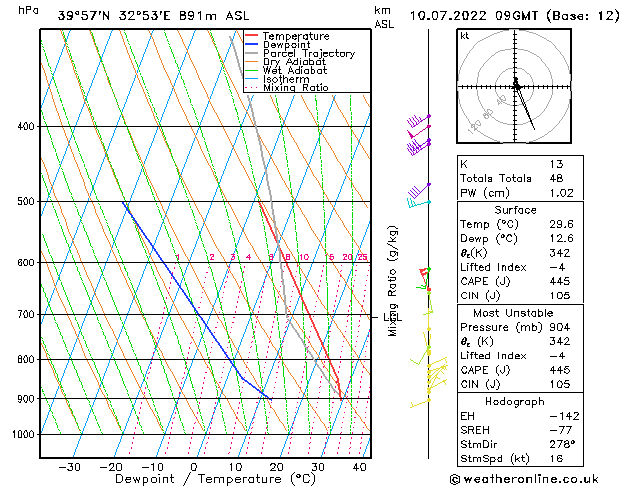Click the mixing ratio line label 1

178,257
